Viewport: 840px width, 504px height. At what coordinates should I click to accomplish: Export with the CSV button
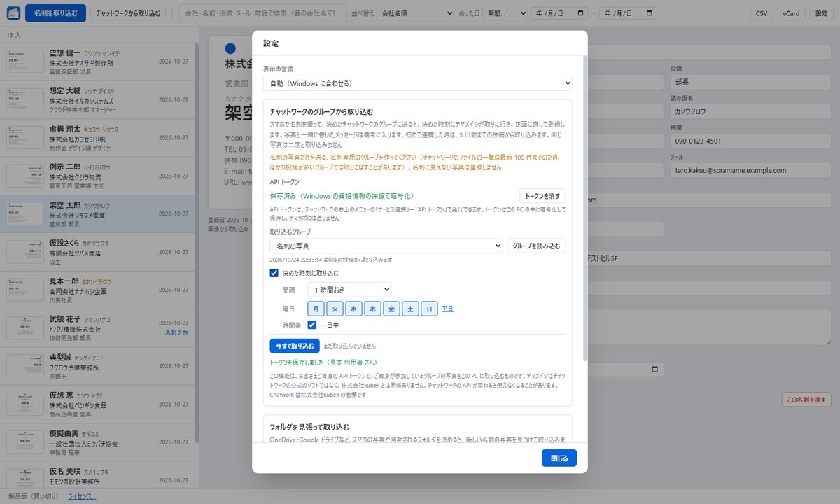click(761, 13)
